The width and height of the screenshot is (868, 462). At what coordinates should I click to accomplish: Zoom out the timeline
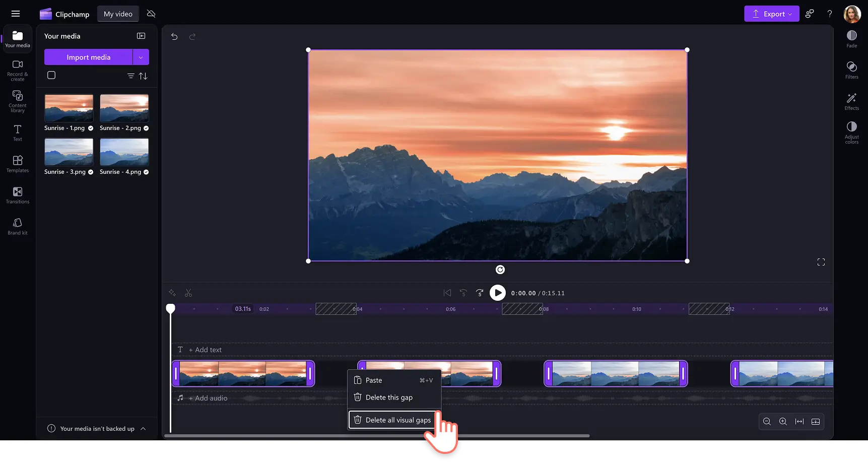(767, 422)
